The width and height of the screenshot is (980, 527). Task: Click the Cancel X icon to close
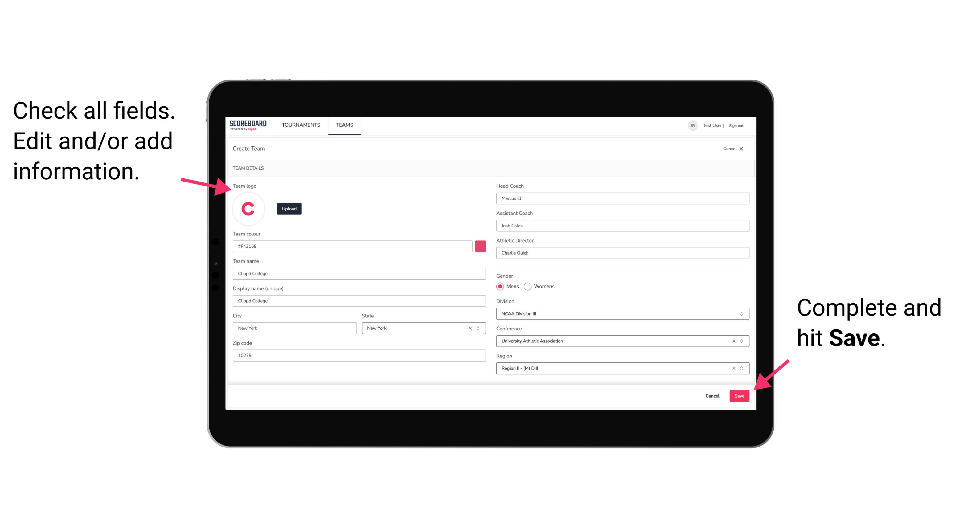pyautogui.click(x=742, y=149)
